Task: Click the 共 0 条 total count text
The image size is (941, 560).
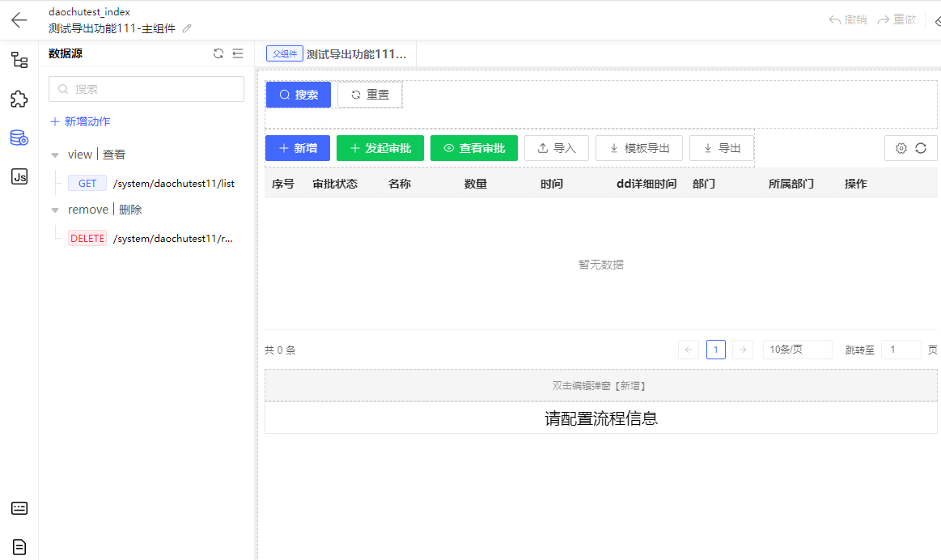Action: 280,350
